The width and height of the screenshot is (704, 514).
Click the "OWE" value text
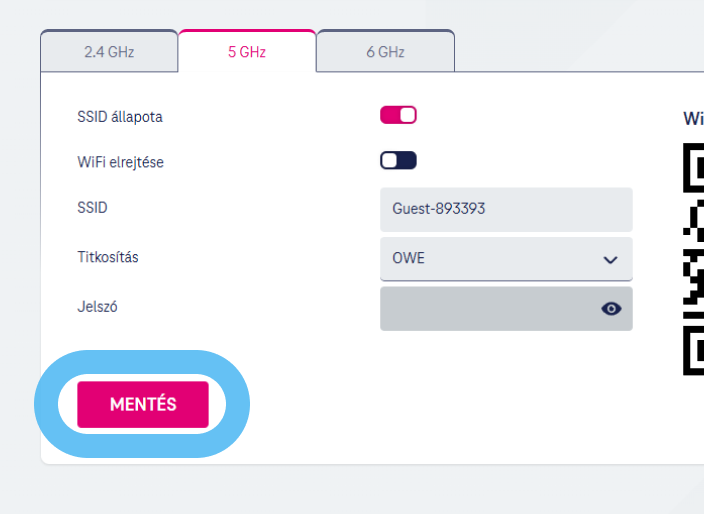[x=408, y=259]
